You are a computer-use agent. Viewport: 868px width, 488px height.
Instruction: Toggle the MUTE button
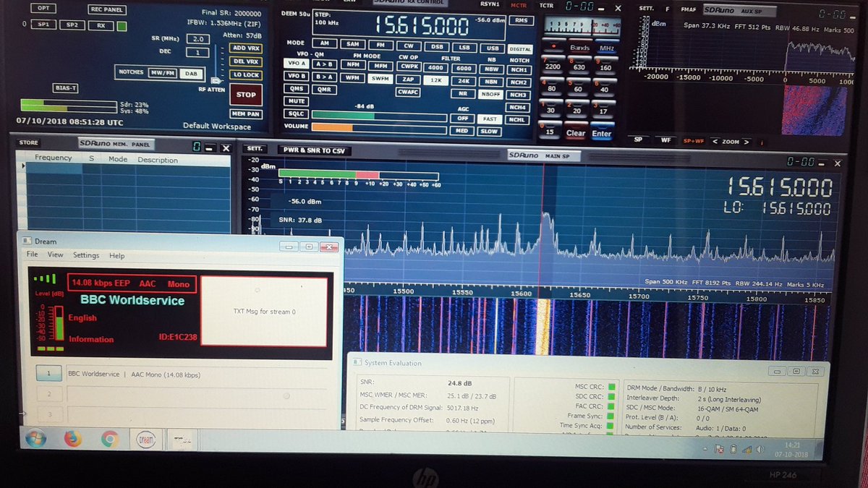coord(297,101)
